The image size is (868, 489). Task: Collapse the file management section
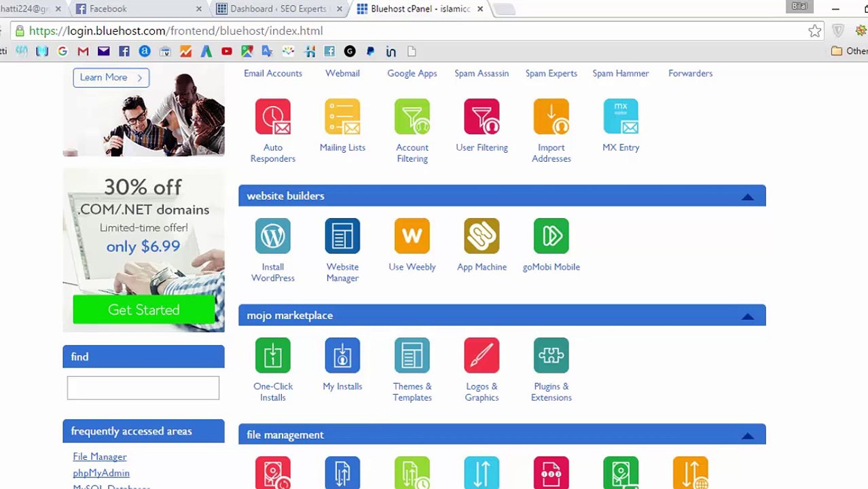click(747, 436)
